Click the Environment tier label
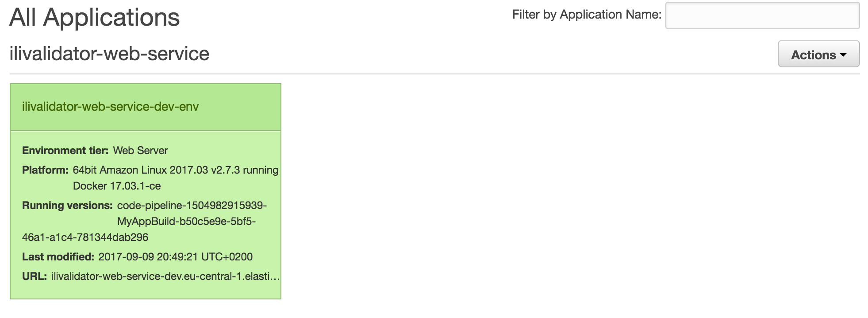868x318 pixels. coord(65,151)
